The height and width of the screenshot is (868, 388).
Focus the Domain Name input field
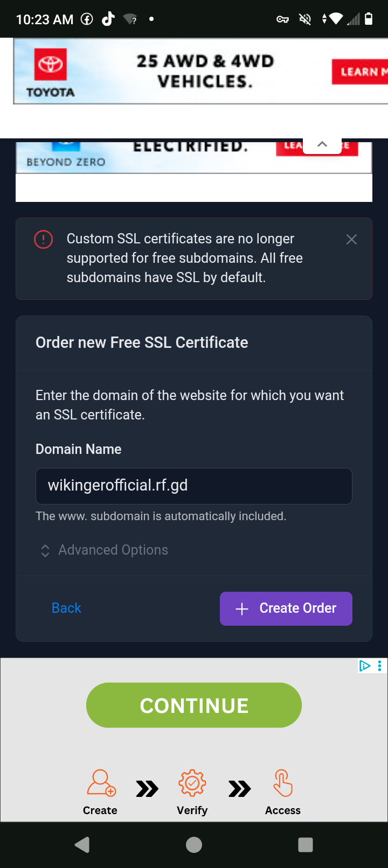coord(194,486)
